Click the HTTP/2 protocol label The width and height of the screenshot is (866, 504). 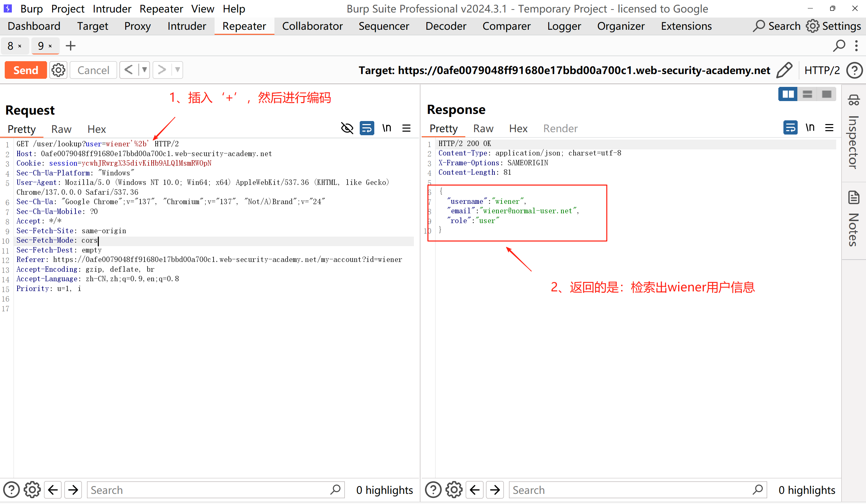822,70
